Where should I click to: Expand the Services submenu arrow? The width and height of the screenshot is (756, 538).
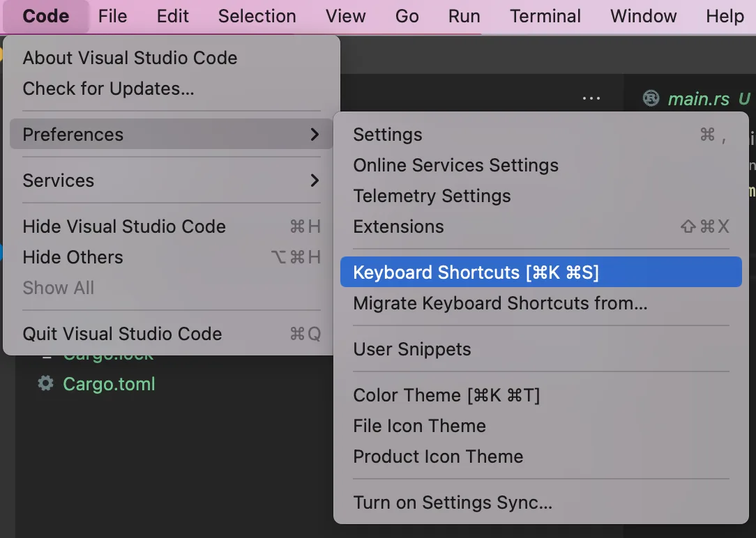315,180
